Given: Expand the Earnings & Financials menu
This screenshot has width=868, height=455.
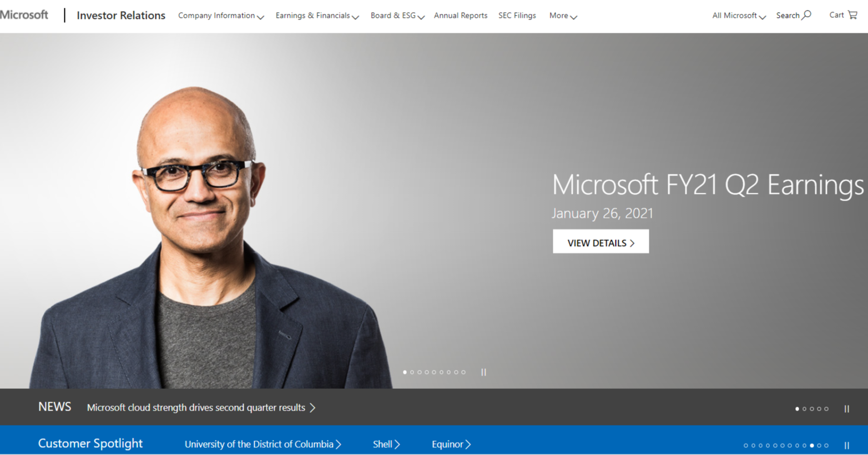Looking at the screenshot, I should (317, 16).
